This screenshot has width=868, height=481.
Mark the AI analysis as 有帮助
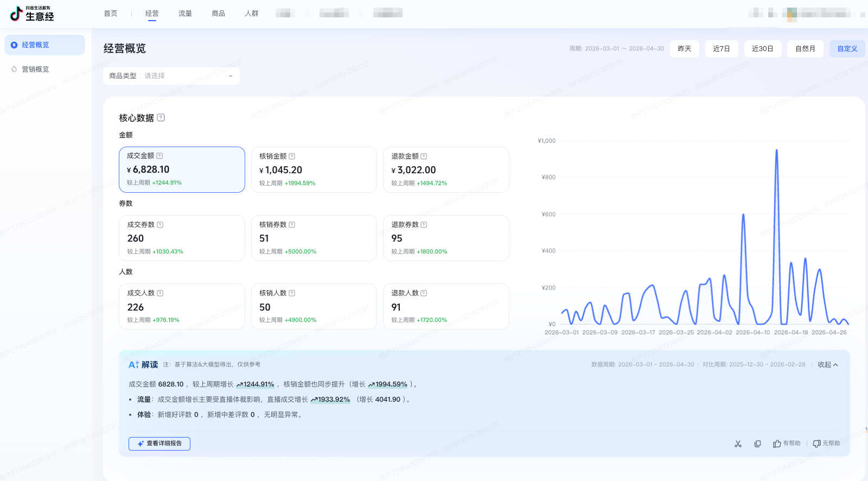(x=787, y=444)
